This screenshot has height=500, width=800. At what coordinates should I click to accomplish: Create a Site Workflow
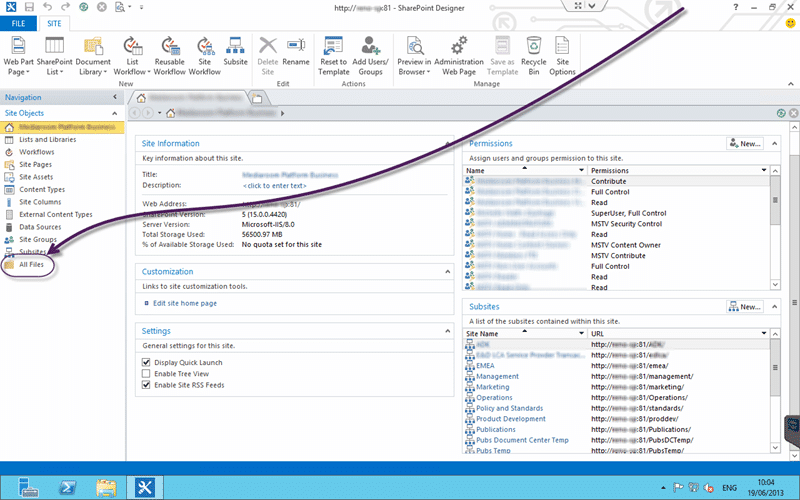[204, 56]
